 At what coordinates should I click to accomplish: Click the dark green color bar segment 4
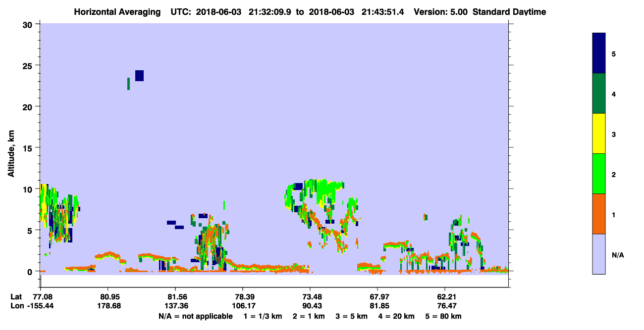pyautogui.click(x=599, y=94)
